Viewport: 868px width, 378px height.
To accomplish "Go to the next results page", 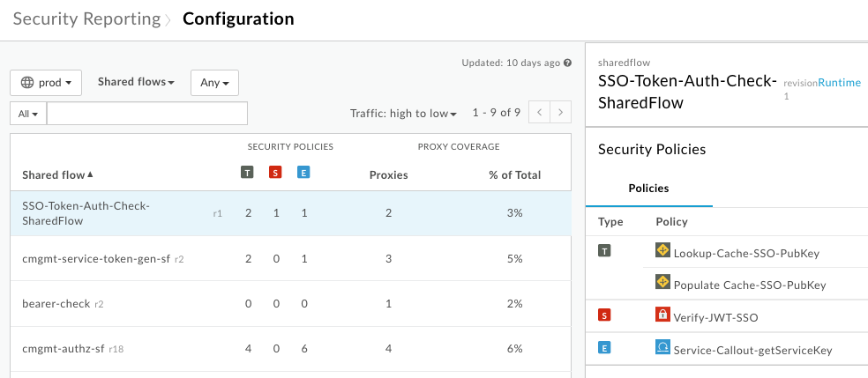I will 560,113.
